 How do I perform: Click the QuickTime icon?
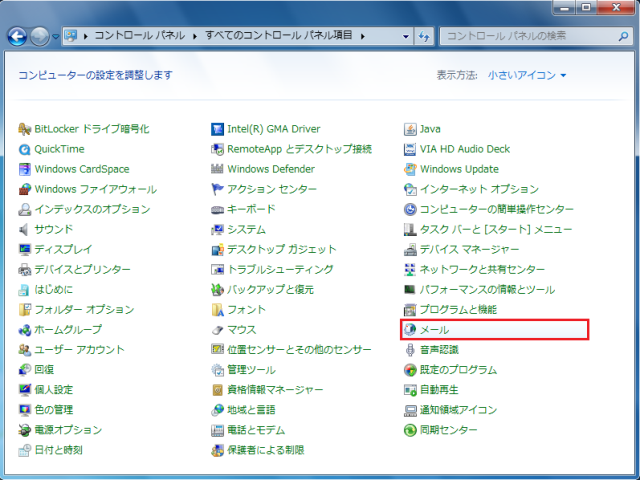click(x=24, y=149)
